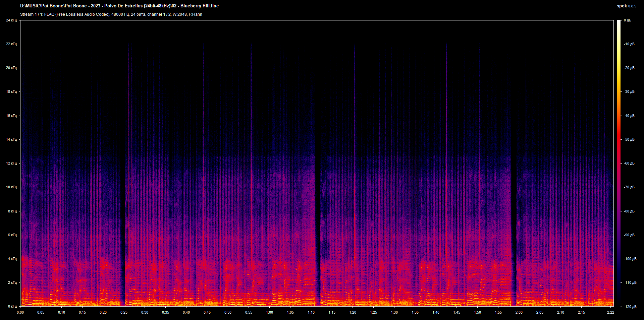Click the 24 кГц frequency axis label

point(11,20)
